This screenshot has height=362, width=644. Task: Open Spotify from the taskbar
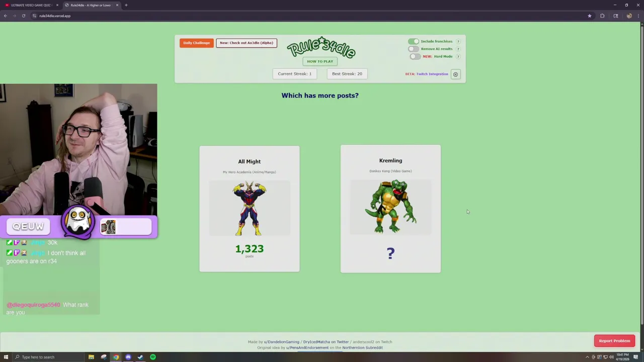pos(153,357)
